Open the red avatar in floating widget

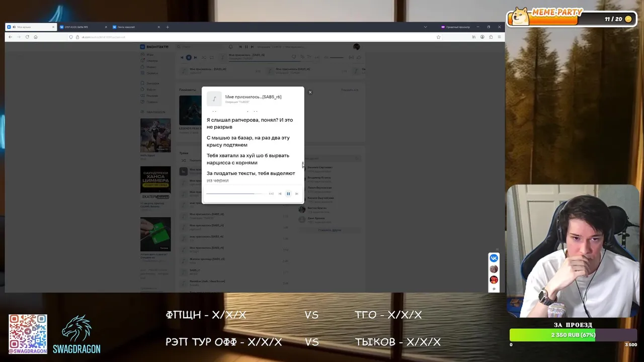pyautogui.click(x=494, y=280)
